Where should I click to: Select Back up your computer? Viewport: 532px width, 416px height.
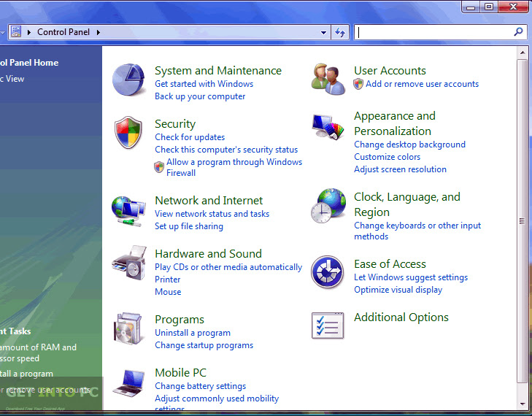pyautogui.click(x=200, y=96)
